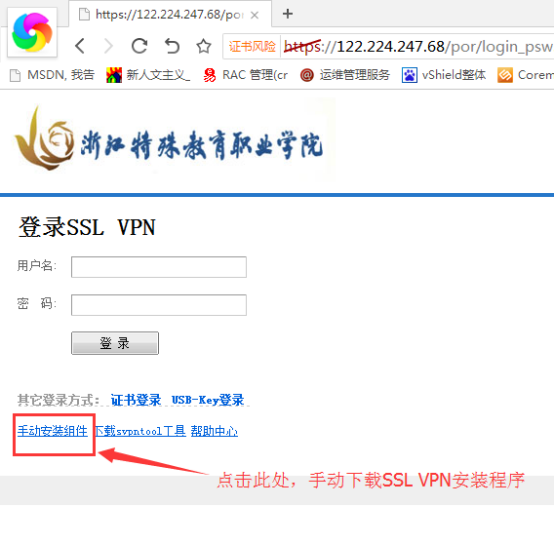554x544 pixels.
Task: Open the MSDN bookmark
Action: 52,75
